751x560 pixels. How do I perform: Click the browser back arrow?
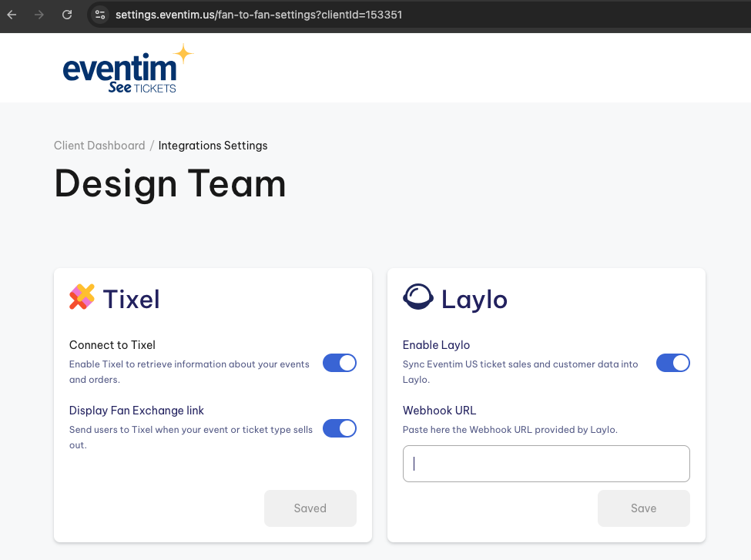click(12, 15)
